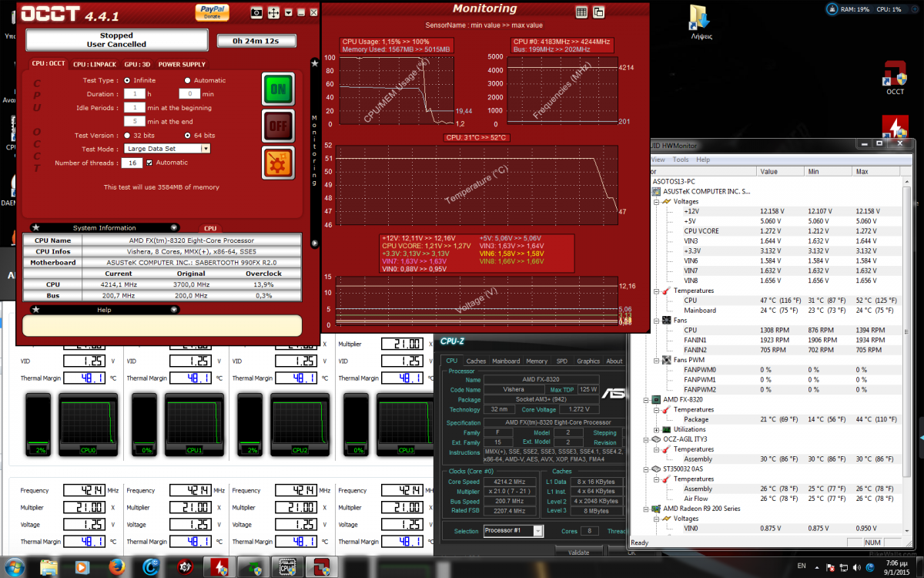
Task: Click the Monitoring table view icon
Action: [x=581, y=12]
